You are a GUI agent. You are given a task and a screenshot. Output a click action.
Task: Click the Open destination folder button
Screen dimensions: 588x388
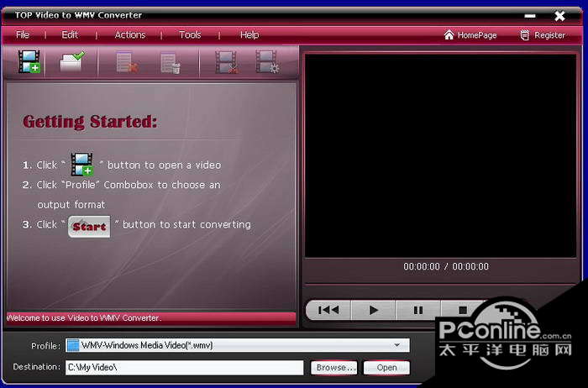pyautogui.click(x=386, y=368)
